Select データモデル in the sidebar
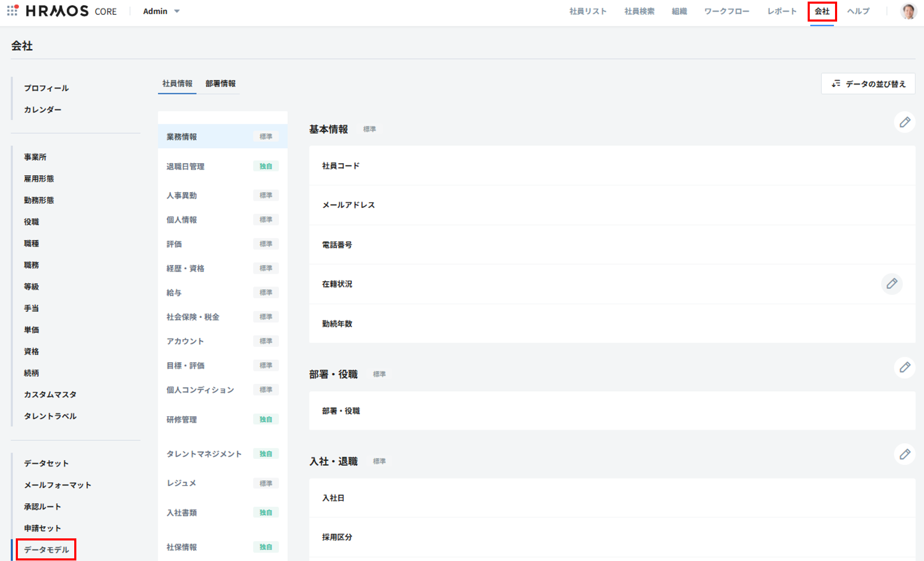This screenshot has height=561, width=924. tap(46, 549)
